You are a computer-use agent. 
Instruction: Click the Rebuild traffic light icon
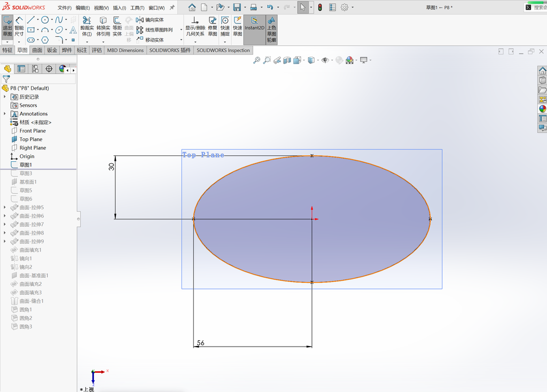pos(320,7)
